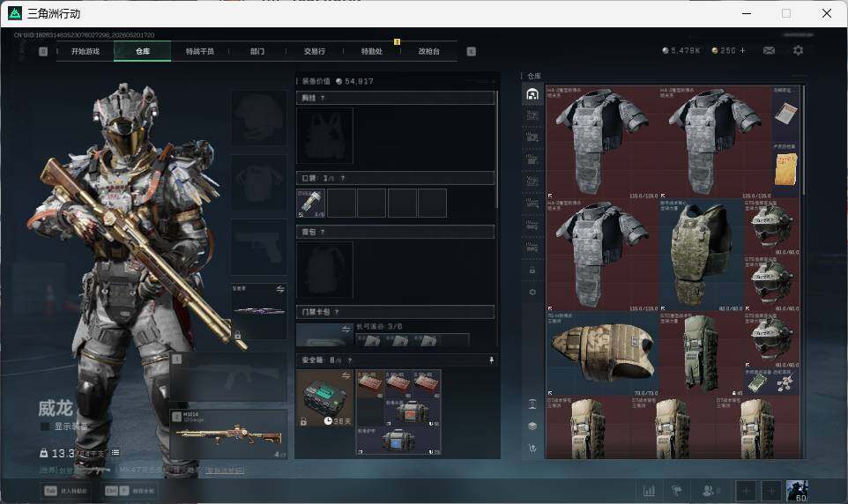
Task: Open the player avatar showing level 60
Action: tap(797, 491)
